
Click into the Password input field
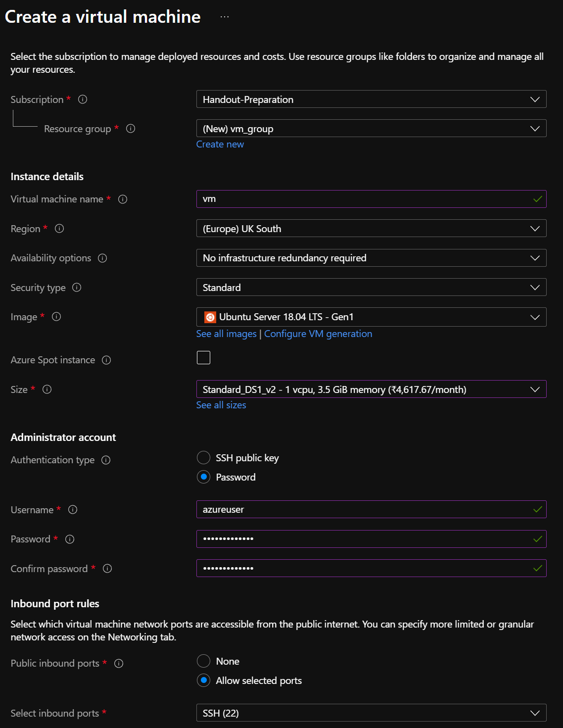click(x=372, y=539)
